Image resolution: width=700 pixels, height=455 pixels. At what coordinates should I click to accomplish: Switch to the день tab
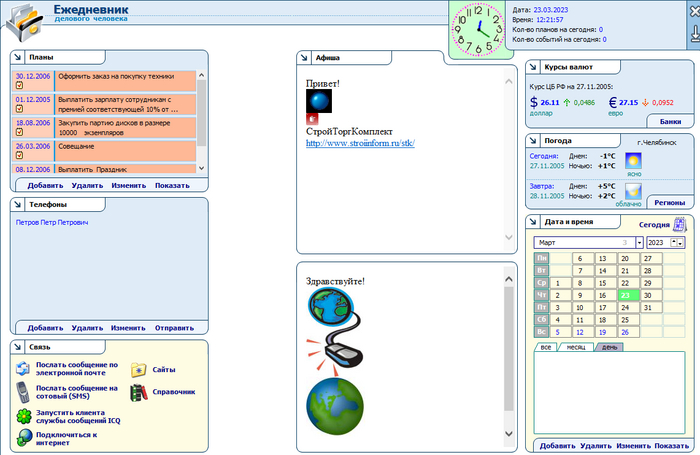(608, 347)
